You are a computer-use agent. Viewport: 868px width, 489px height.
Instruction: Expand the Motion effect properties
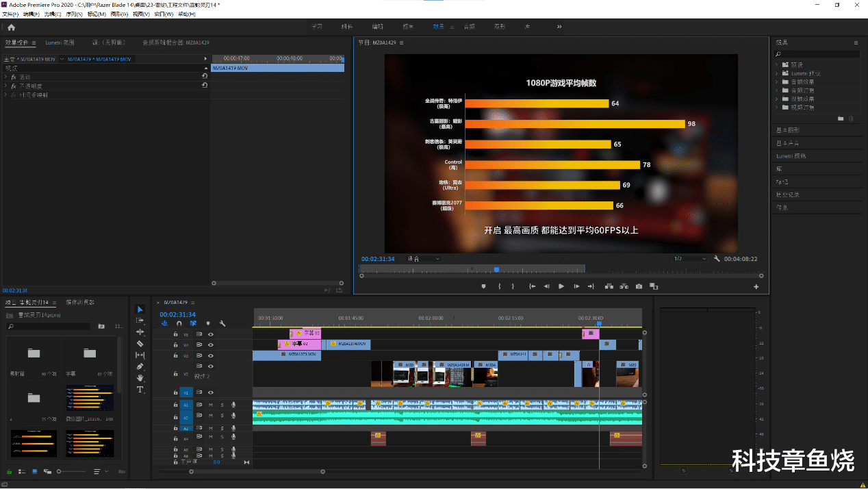tap(5, 77)
